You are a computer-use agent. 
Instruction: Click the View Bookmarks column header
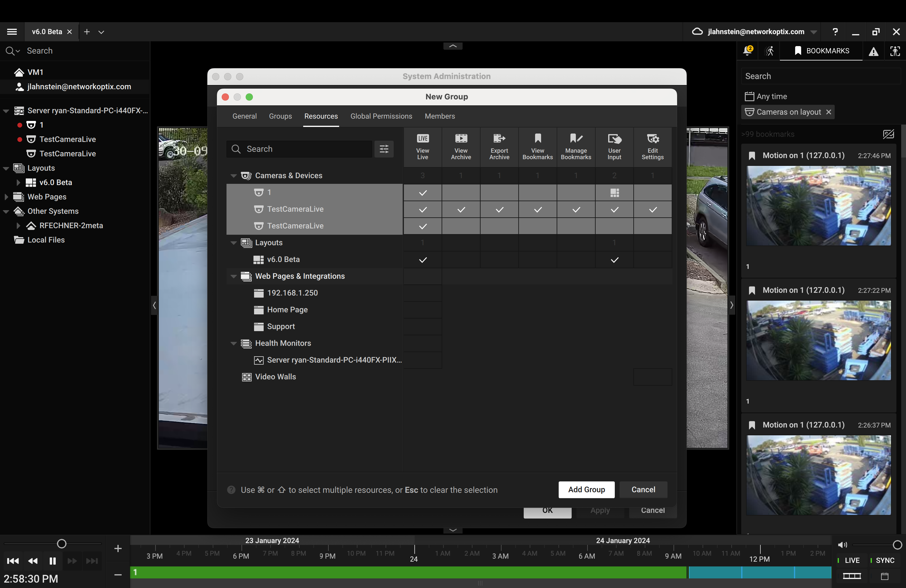tap(538, 147)
